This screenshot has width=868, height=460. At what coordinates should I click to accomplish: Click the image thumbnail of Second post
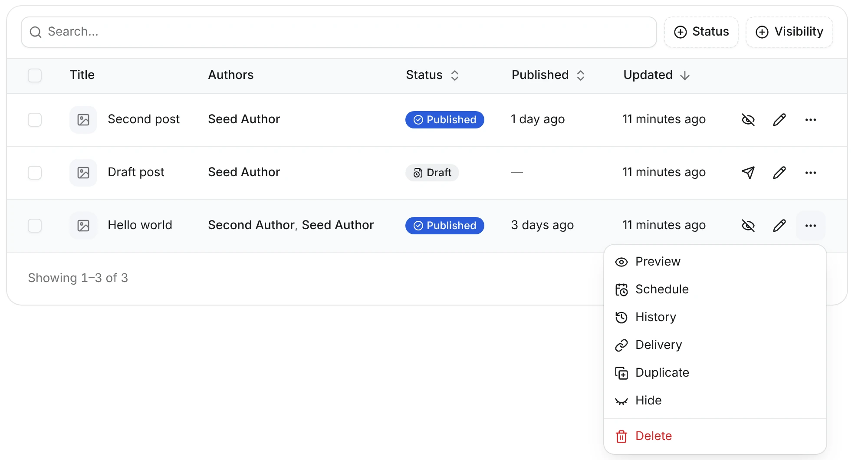(x=83, y=120)
